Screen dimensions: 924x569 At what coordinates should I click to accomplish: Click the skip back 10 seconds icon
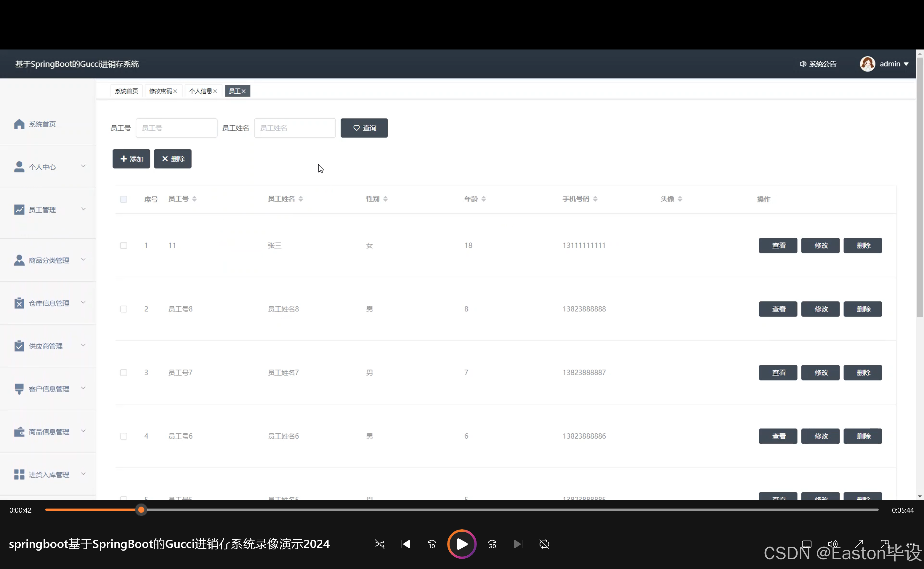point(431,544)
